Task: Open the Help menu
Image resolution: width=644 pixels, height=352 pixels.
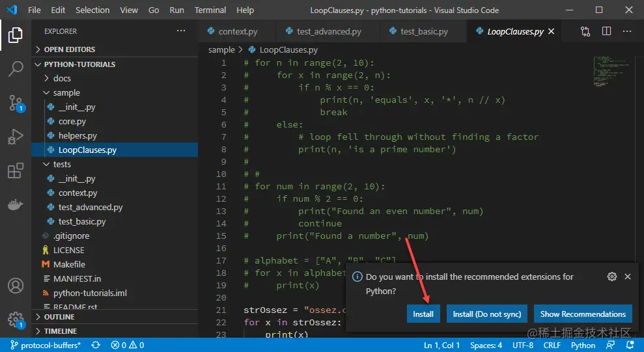Action: [245, 10]
